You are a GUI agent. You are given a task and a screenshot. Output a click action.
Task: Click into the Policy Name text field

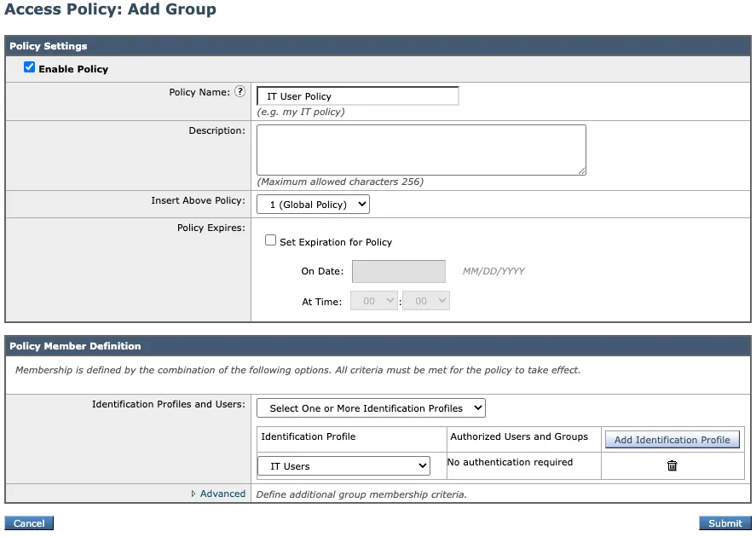pos(358,96)
